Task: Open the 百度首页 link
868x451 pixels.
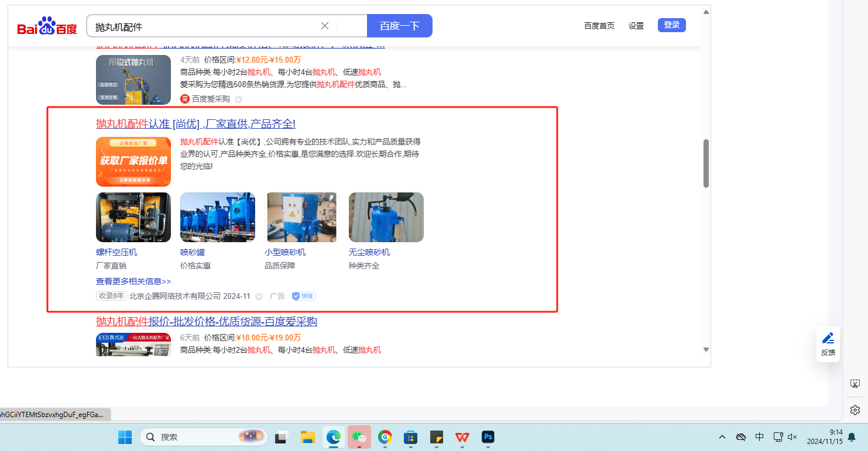Action: 599,26
